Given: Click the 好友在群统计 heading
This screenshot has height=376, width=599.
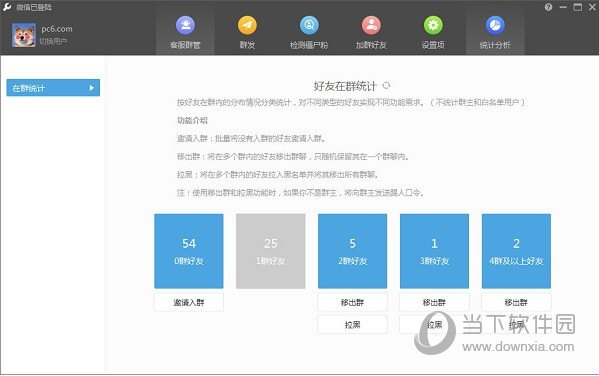Looking at the screenshot, I should point(345,86).
